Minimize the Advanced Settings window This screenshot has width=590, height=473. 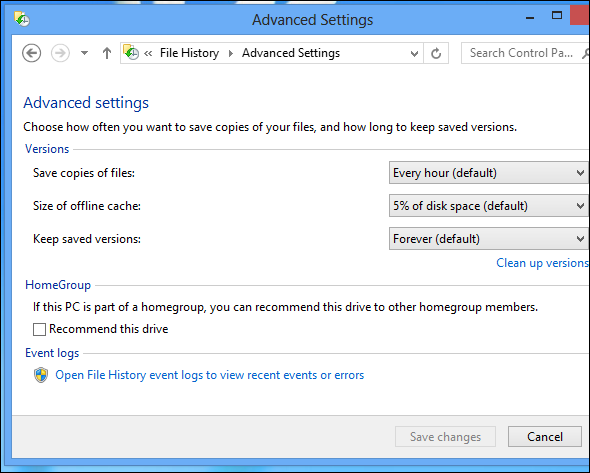530,18
